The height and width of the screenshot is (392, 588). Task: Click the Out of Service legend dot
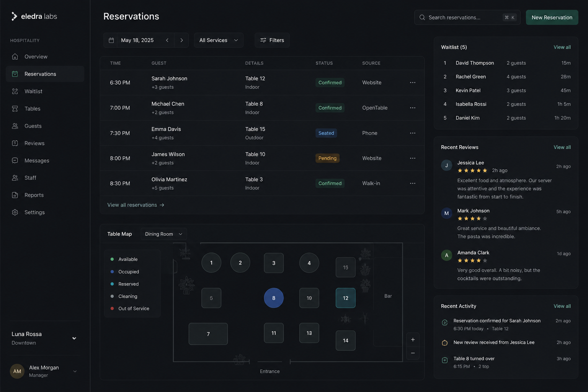click(x=112, y=308)
